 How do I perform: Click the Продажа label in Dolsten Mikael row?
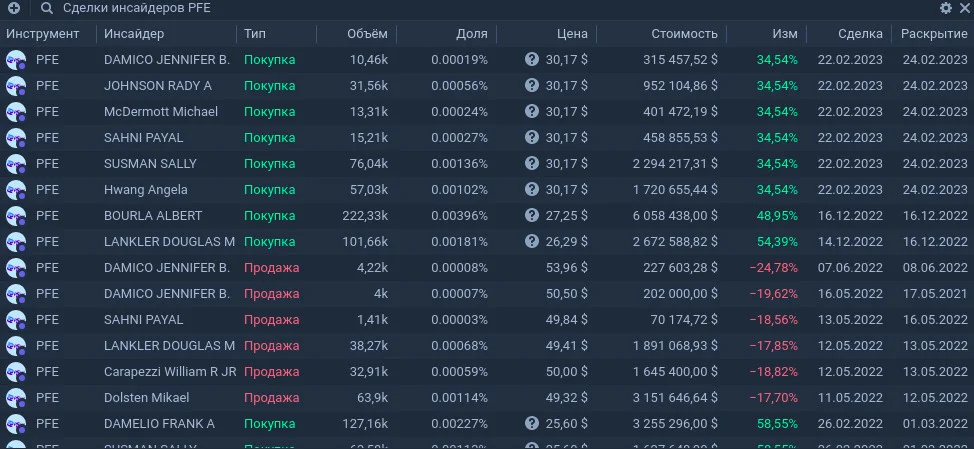click(x=271, y=397)
